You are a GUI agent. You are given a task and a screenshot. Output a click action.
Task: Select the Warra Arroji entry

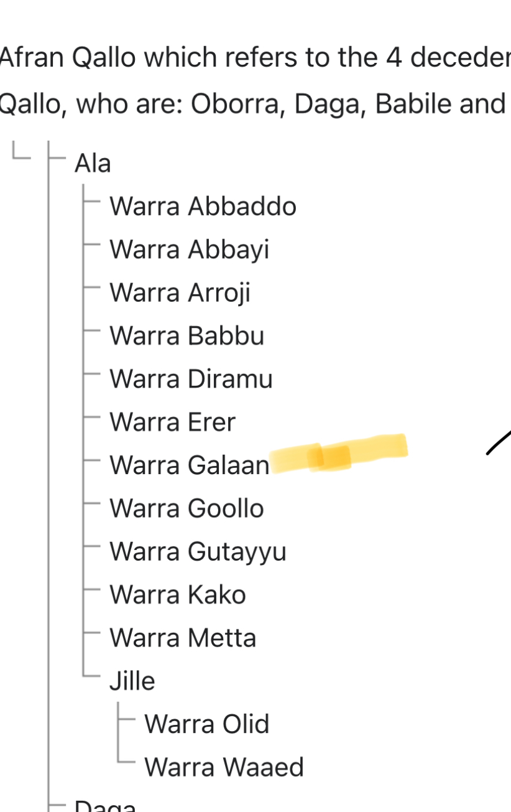(x=180, y=293)
